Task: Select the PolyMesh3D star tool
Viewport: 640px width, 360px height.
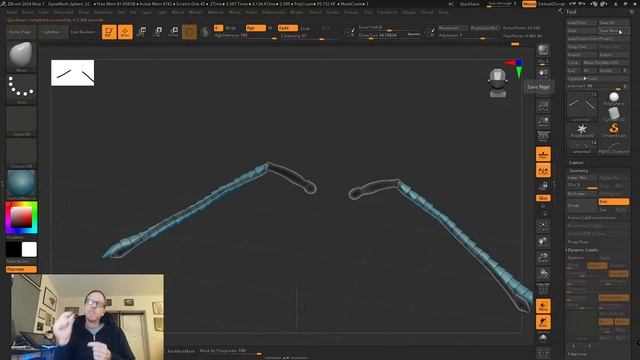Action: 582,131
